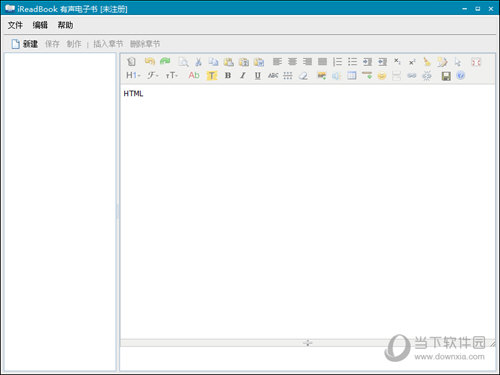Click 插入章节 to insert a chapter
This screenshot has width=500, height=375.
108,44
